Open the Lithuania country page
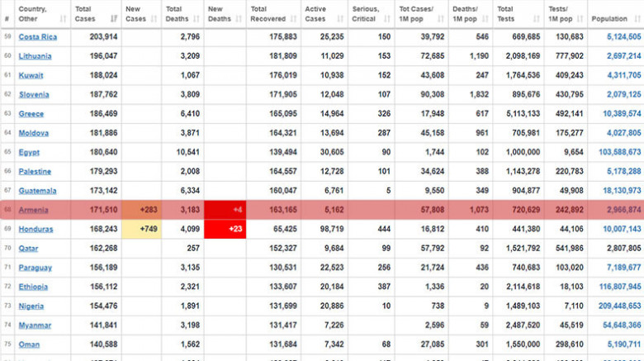Viewport: 644px width, 361px height. click(x=35, y=56)
